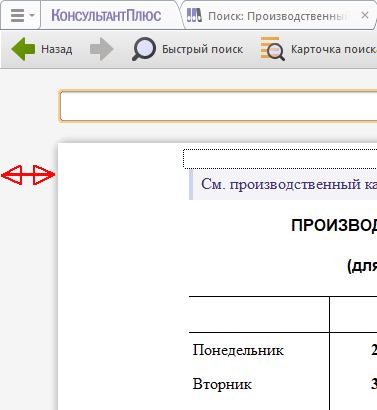This screenshot has width=377, height=410.
Task: Click the Назад label
Action: click(57, 49)
